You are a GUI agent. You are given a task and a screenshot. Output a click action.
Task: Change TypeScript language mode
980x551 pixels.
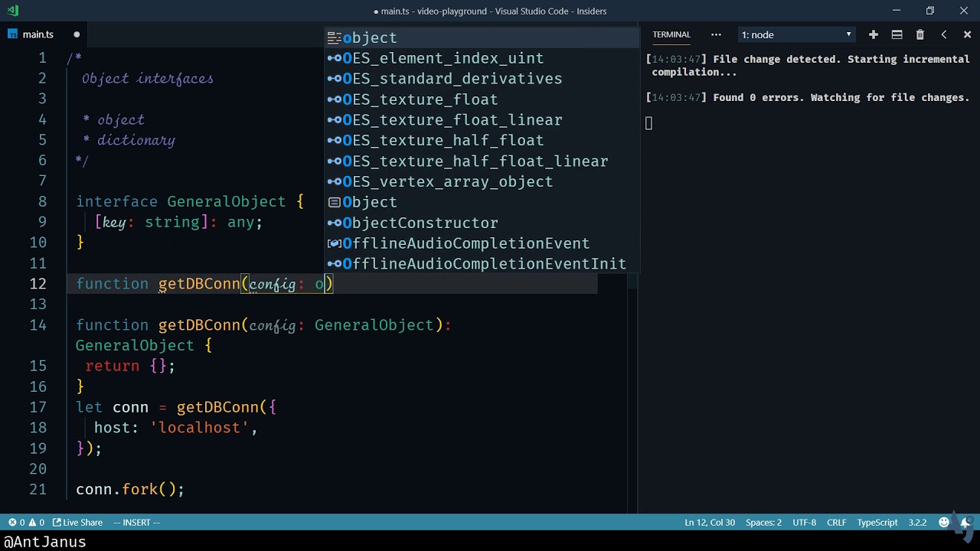(x=877, y=523)
